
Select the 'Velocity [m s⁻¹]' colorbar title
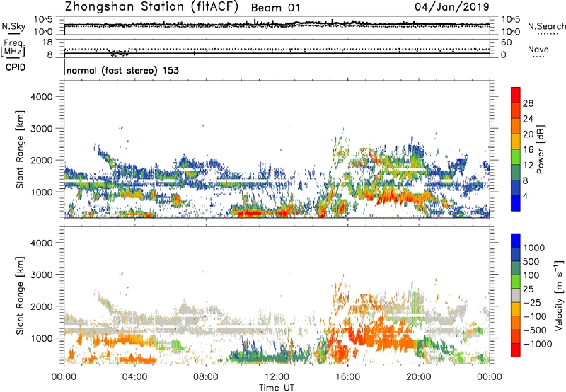559,295
